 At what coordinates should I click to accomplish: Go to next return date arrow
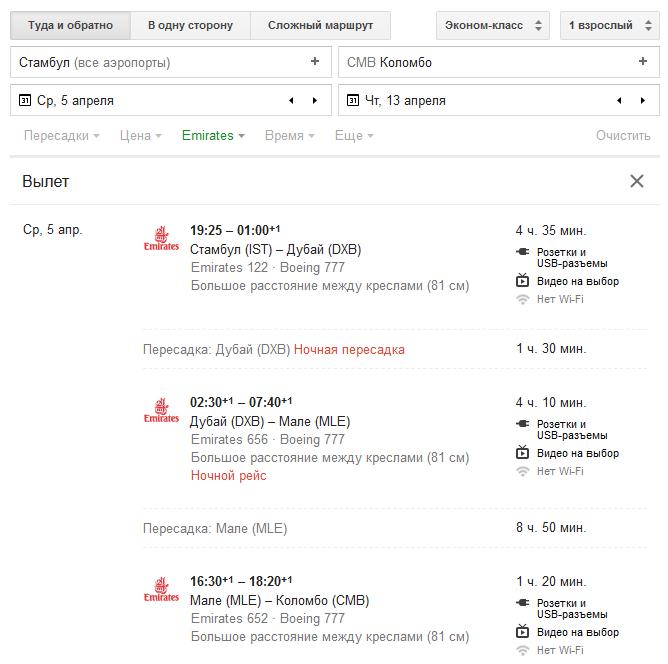coord(643,100)
